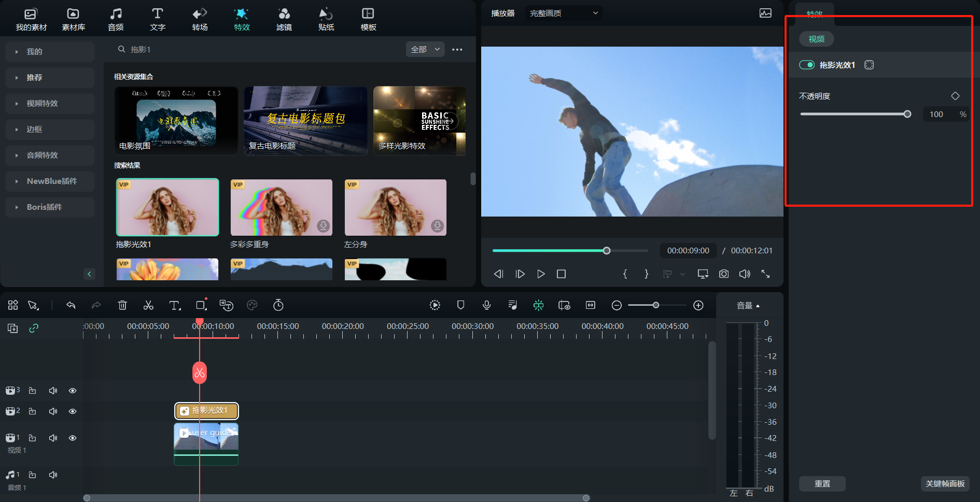Add a timeline marker

[x=460, y=305]
